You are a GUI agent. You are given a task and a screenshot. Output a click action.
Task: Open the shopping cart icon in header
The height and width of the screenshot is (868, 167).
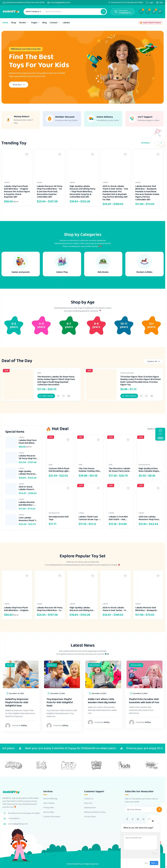coord(154,12)
